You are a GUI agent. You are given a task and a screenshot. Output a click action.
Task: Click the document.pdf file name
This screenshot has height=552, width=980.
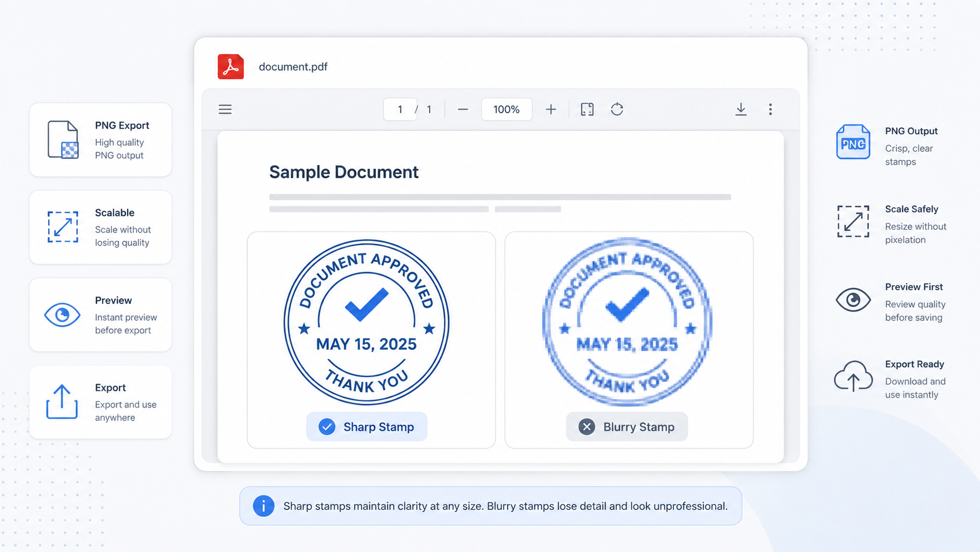293,67
